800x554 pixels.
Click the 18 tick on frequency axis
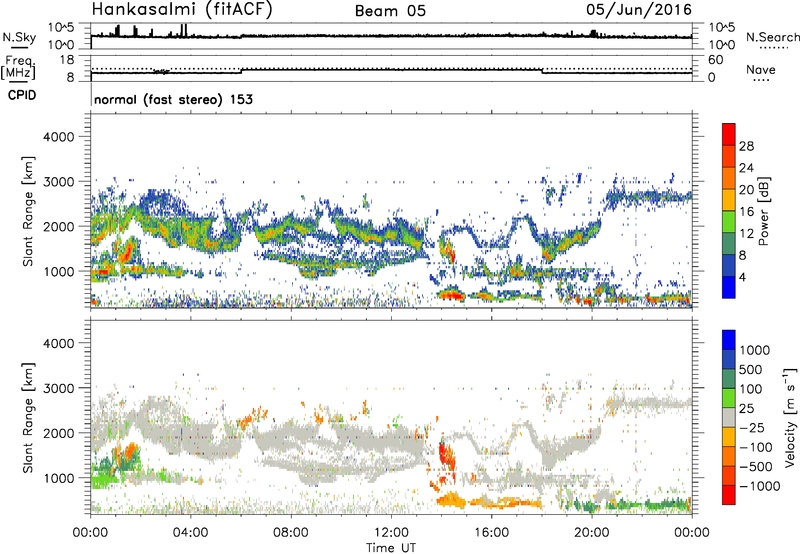pyautogui.click(x=67, y=59)
